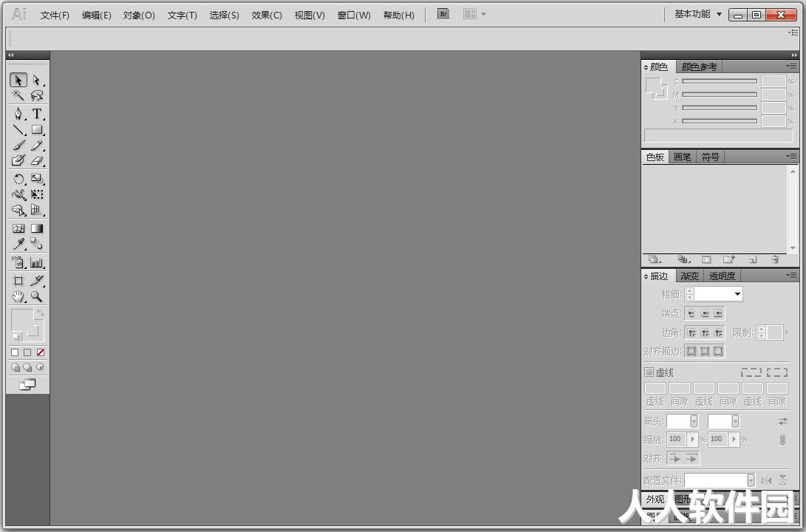Select the Scale tool
The height and width of the screenshot is (532, 806).
36,179
